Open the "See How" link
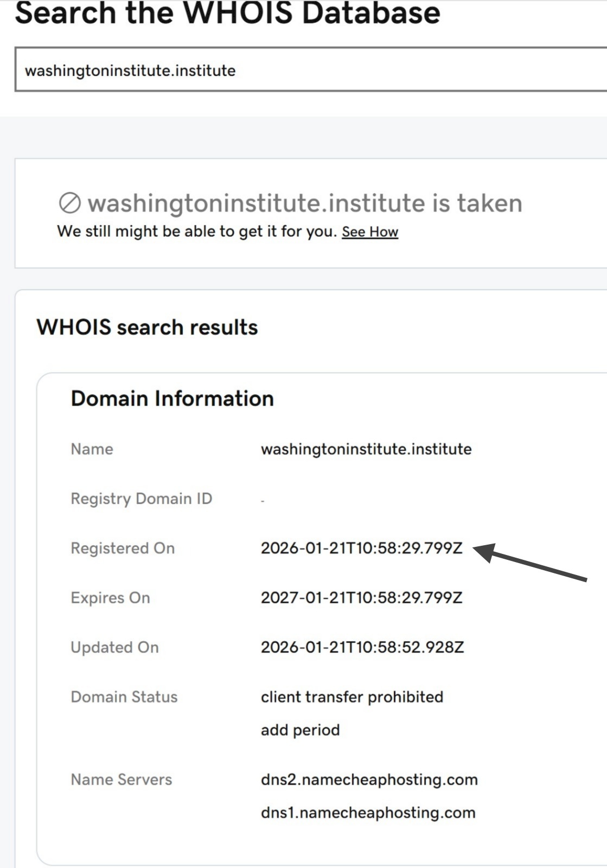Viewport: 607px width, 868px height. click(370, 232)
